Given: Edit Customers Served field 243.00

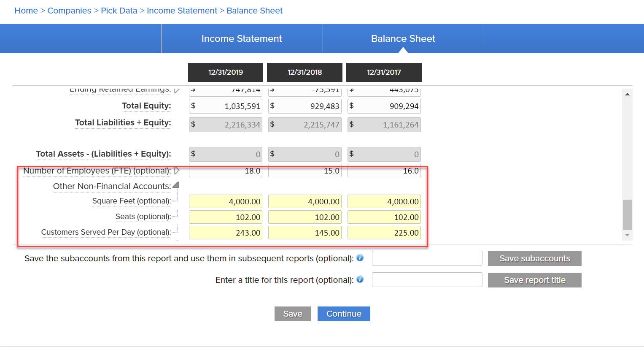Looking at the screenshot, I should coord(226,233).
